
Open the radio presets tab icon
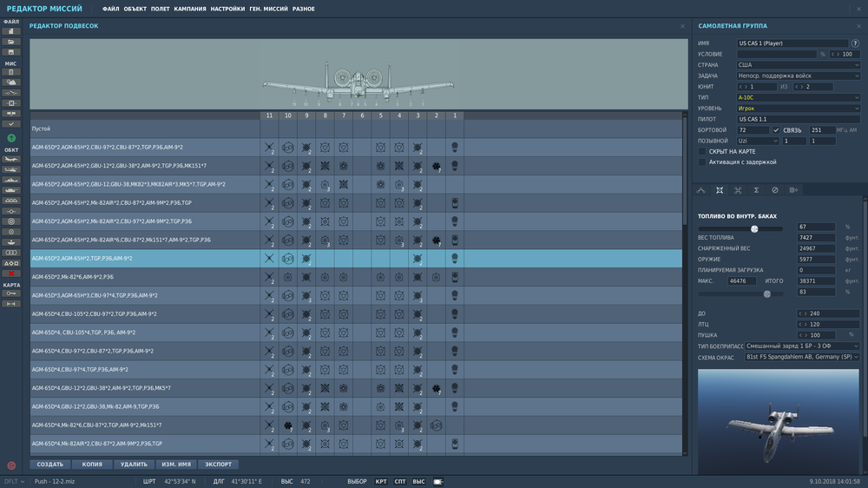pos(793,190)
